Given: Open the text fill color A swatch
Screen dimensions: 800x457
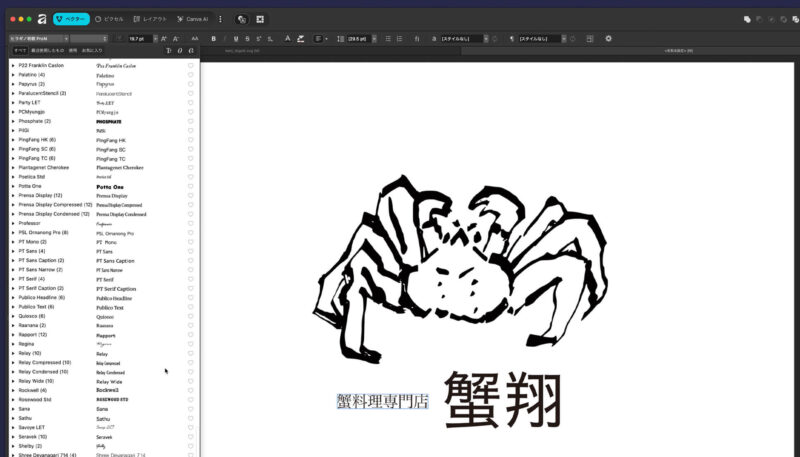Looking at the screenshot, I should (288, 39).
